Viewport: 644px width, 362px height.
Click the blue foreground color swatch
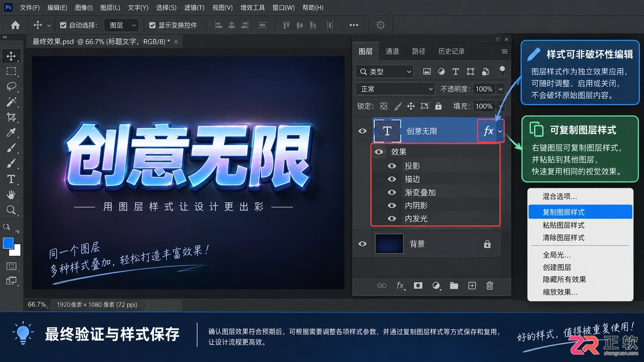[8, 243]
